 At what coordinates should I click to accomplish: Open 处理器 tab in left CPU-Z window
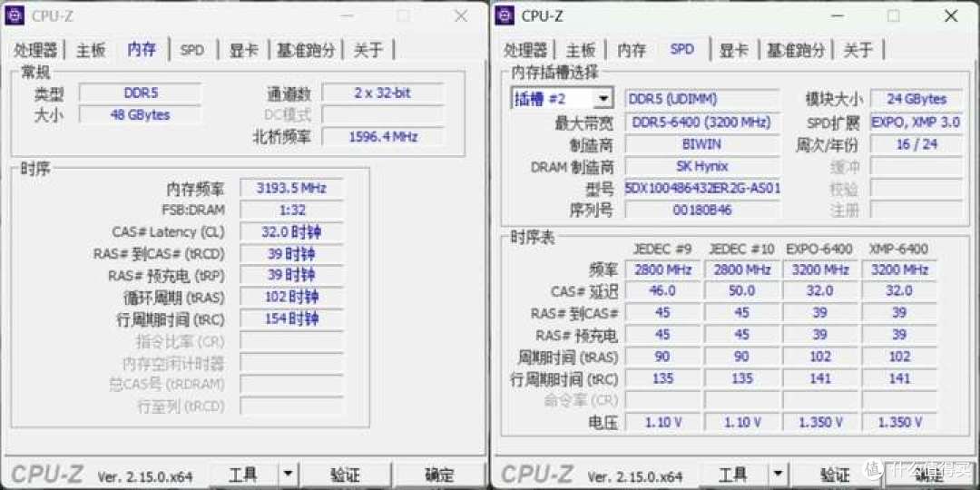click(x=35, y=50)
